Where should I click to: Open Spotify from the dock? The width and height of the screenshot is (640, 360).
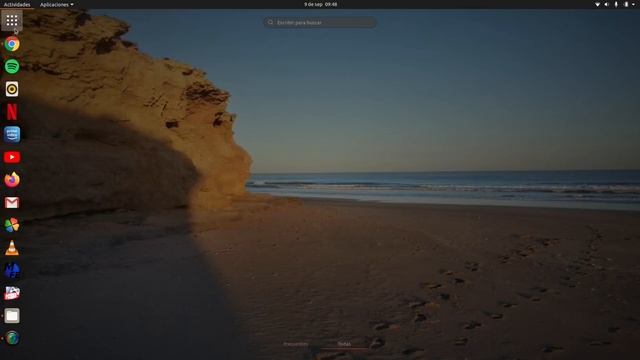pos(12,66)
